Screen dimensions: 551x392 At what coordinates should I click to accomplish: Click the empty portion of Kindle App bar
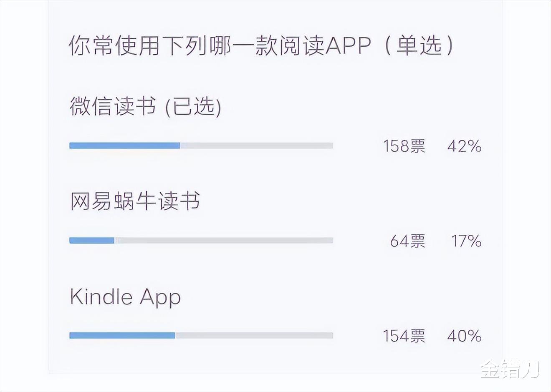255,334
